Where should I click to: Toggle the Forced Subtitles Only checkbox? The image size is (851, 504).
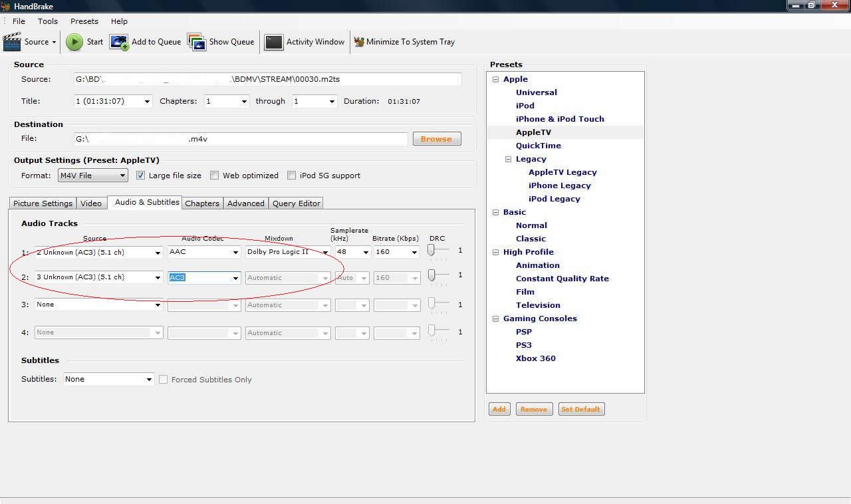(x=163, y=380)
